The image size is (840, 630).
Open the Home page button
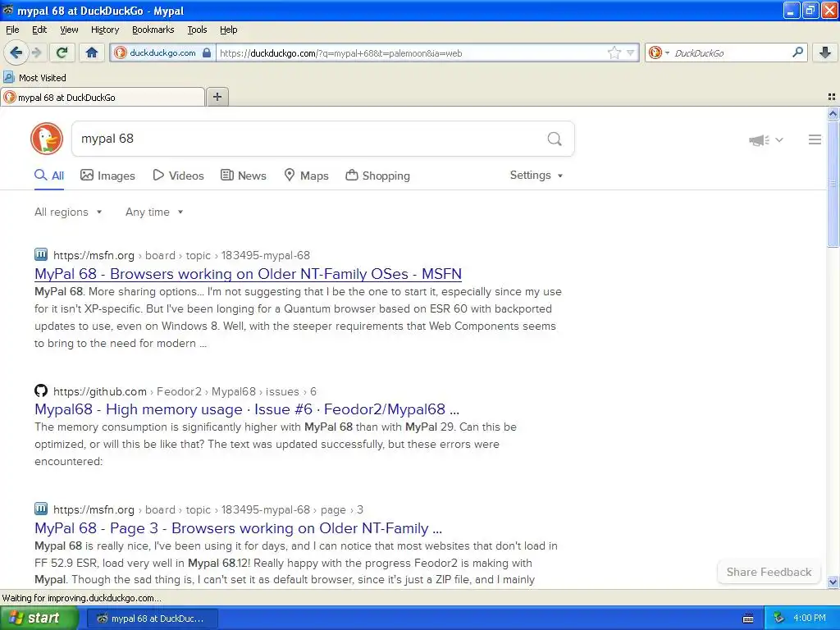92,52
